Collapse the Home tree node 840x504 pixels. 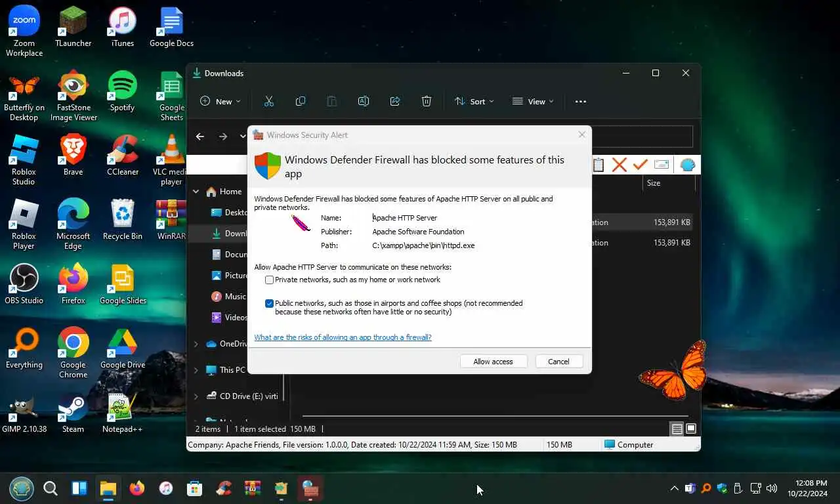tap(196, 192)
